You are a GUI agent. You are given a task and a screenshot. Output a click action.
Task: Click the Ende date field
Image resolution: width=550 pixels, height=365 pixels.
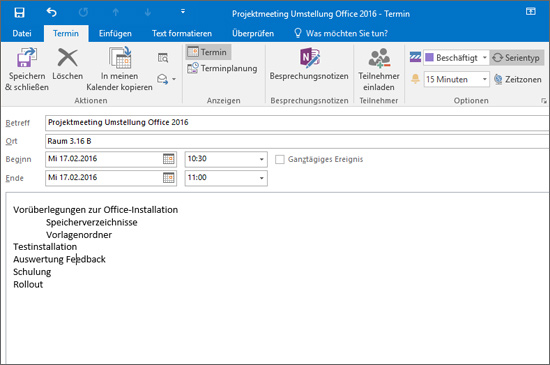pyautogui.click(x=104, y=178)
